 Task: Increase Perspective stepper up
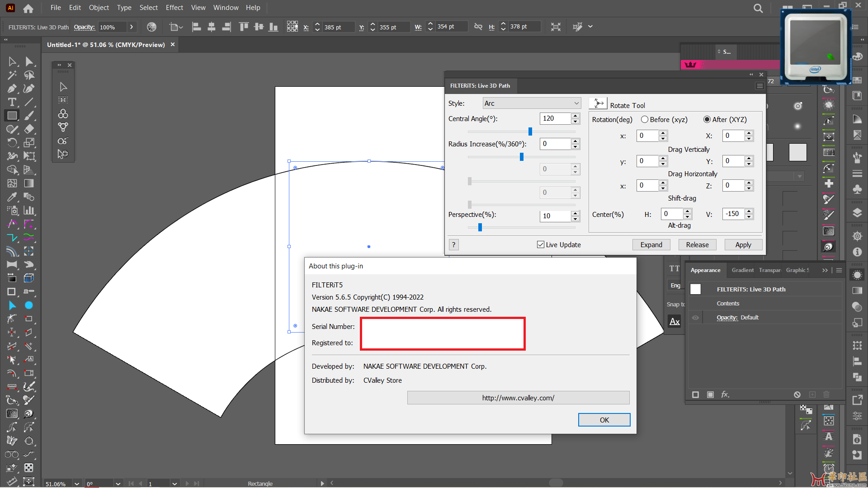tap(575, 213)
